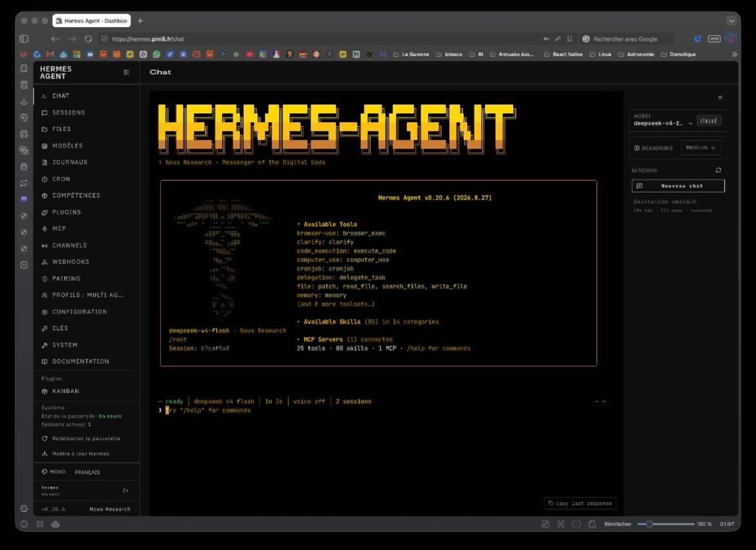The width and height of the screenshot is (756, 550).
Task: Open the Ioteecs bookmarks folder
Action: point(449,54)
